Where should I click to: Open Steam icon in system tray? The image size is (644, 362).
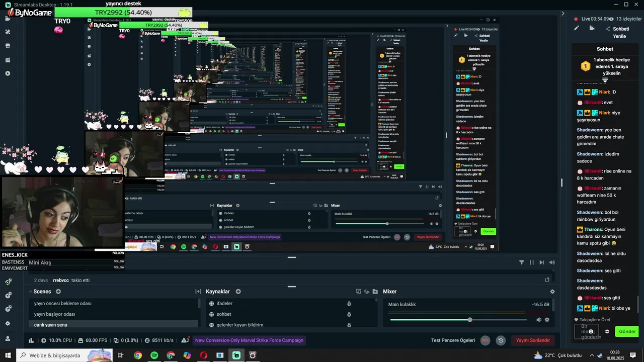[600, 355]
